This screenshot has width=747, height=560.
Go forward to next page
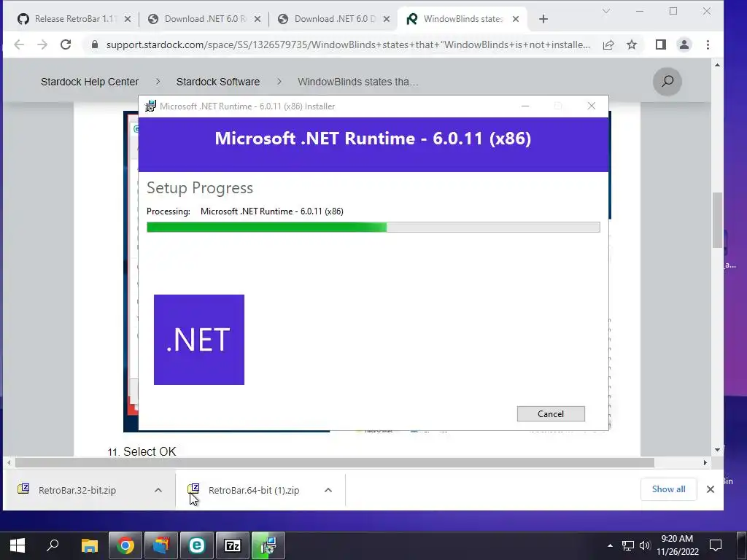(42, 44)
